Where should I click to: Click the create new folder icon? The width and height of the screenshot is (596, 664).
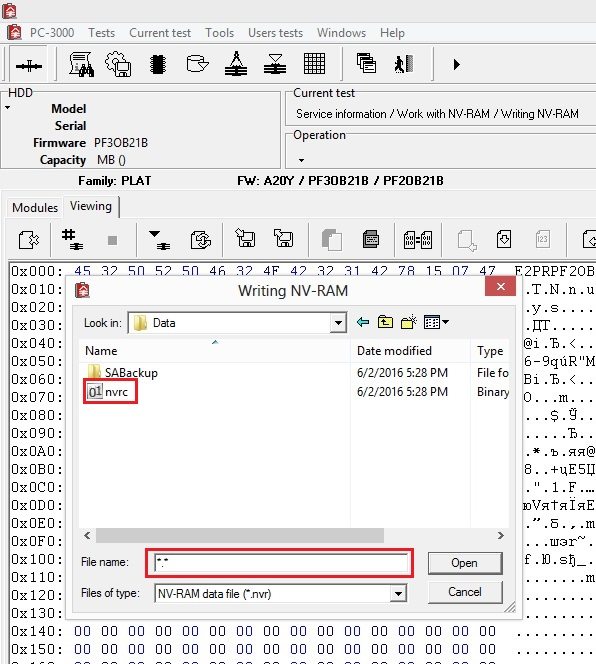(408, 322)
